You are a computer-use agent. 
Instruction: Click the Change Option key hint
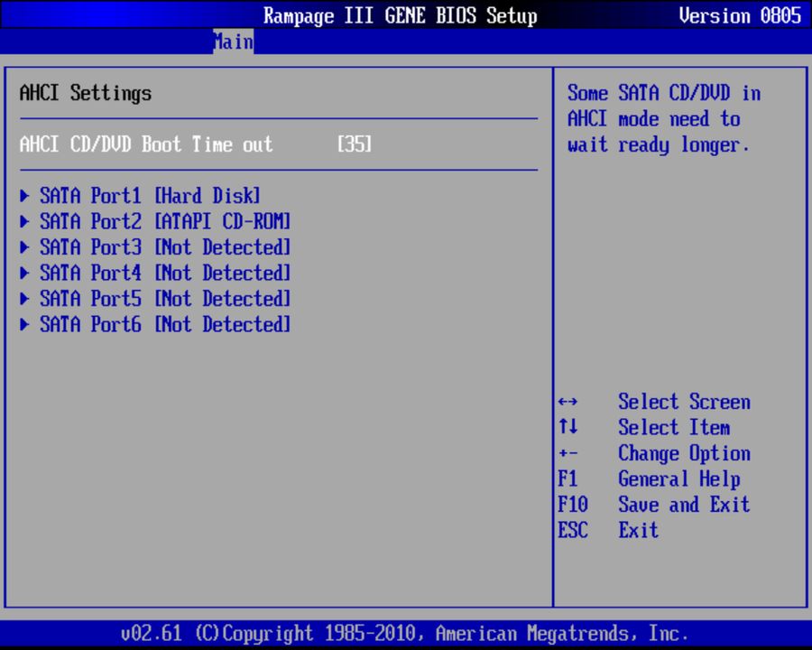684,453
